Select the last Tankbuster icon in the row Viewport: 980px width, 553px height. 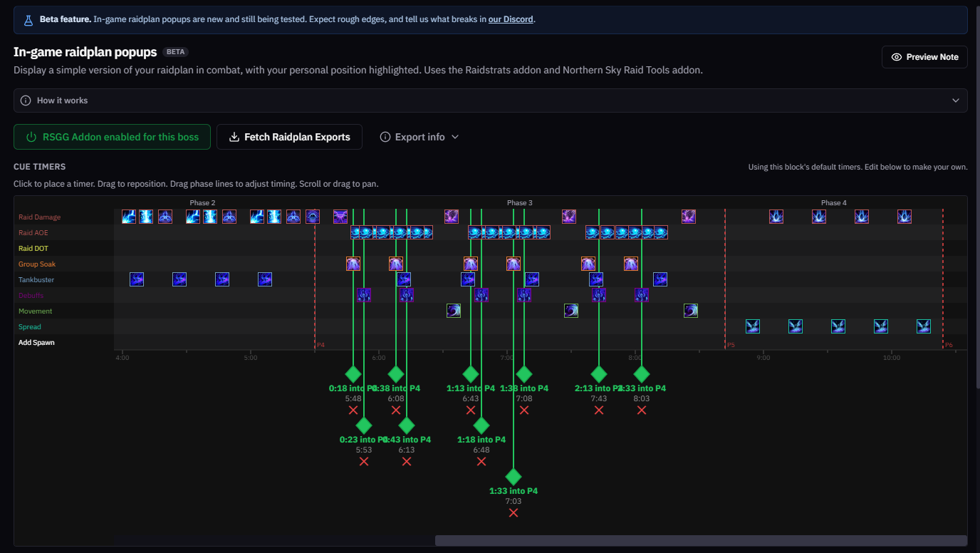coord(660,279)
